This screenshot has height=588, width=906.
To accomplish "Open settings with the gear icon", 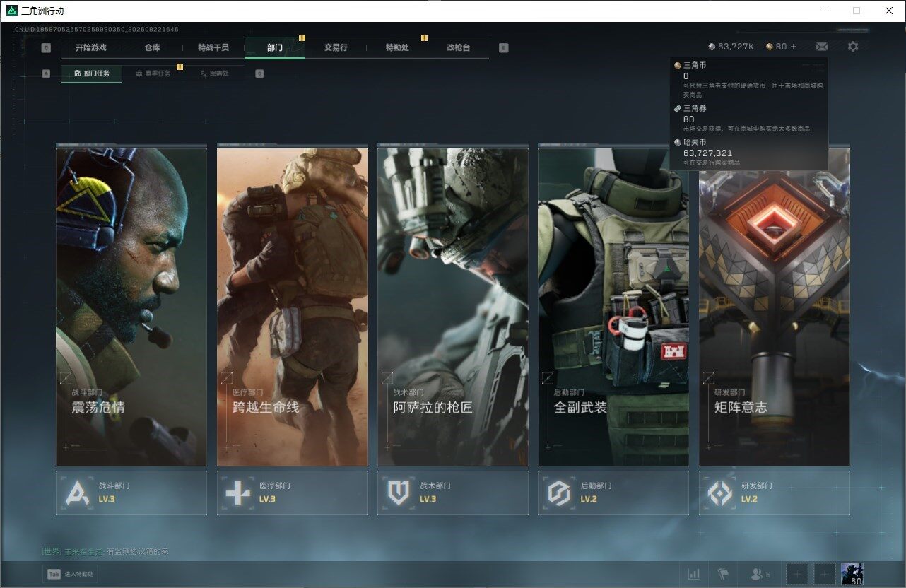I will 853,47.
